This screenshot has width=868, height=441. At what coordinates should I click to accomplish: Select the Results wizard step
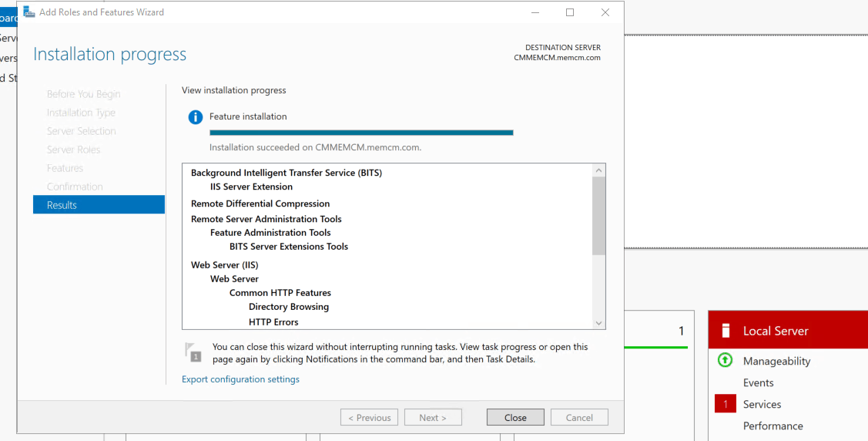click(99, 204)
